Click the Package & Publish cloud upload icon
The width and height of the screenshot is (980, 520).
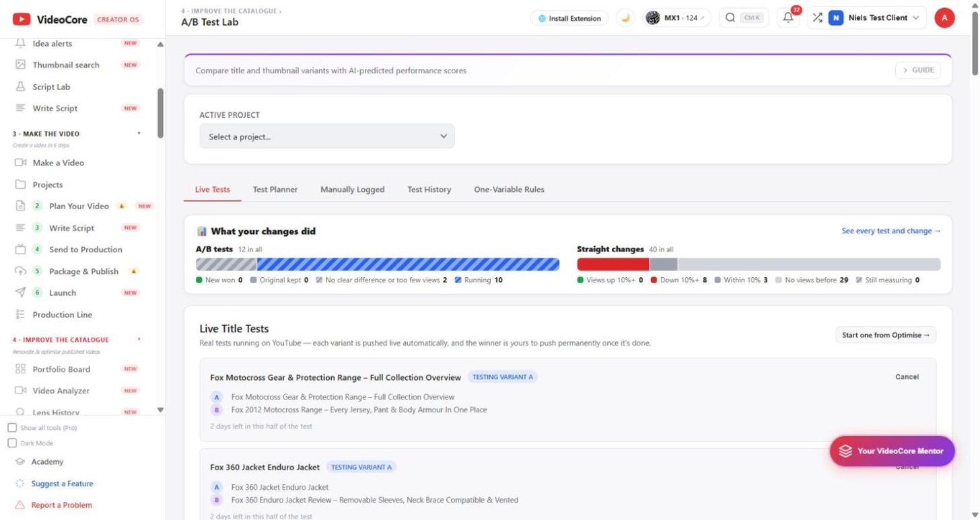point(20,271)
